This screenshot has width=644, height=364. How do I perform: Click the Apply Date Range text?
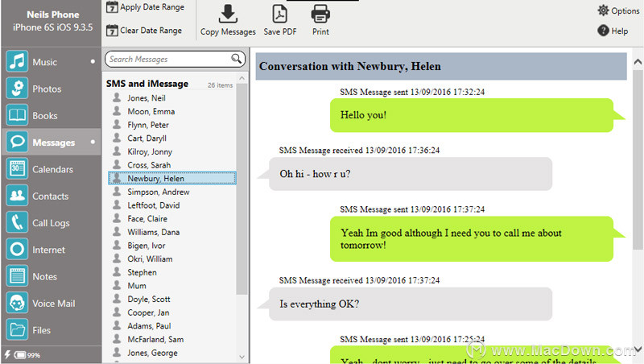152,7
